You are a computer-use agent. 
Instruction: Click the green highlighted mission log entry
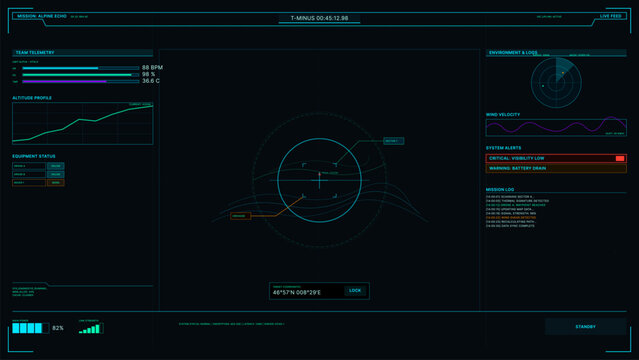coord(516,205)
